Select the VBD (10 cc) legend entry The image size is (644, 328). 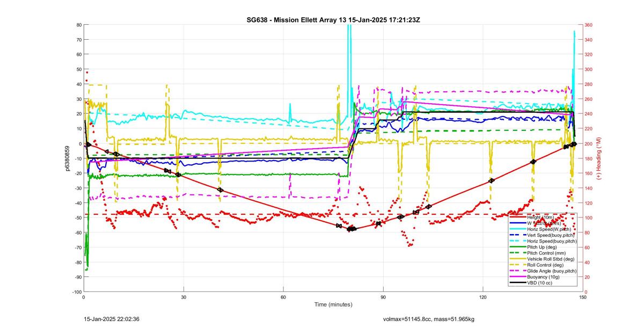541,283
